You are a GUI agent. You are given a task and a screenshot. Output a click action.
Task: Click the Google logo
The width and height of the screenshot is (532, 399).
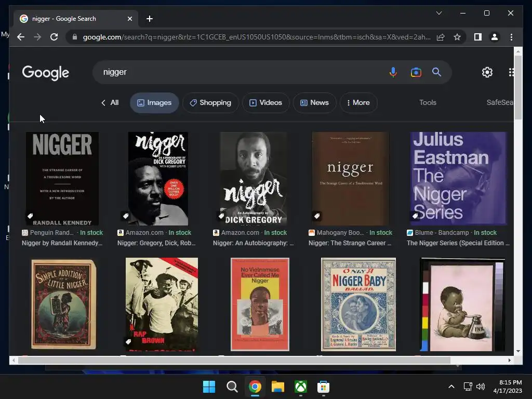point(46,73)
